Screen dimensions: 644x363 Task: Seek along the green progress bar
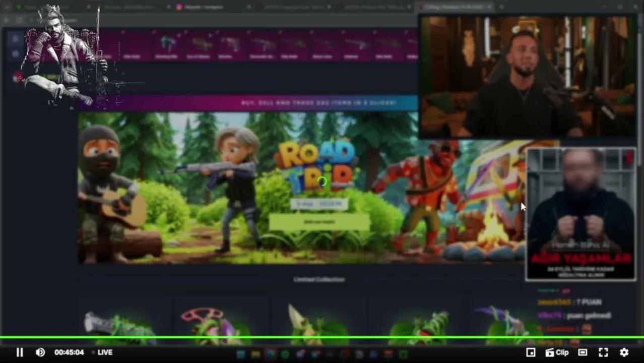[322, 338]
